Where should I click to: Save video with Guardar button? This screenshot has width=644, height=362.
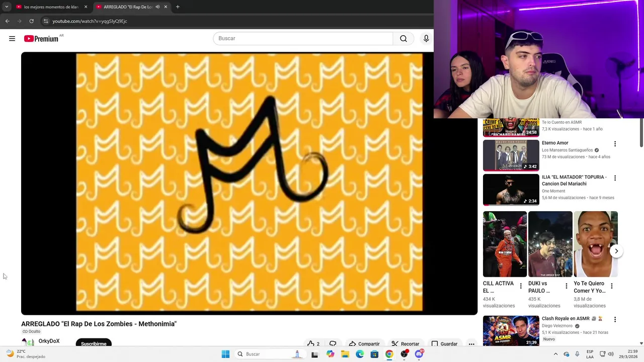point(444,343)
